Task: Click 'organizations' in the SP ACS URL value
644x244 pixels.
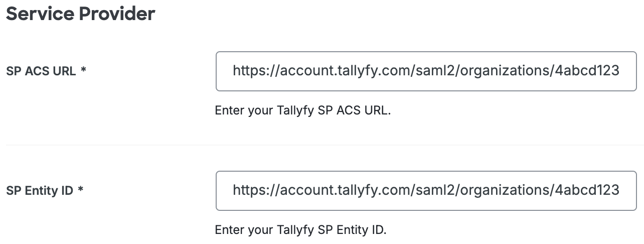Action: (x=504, y=71)
